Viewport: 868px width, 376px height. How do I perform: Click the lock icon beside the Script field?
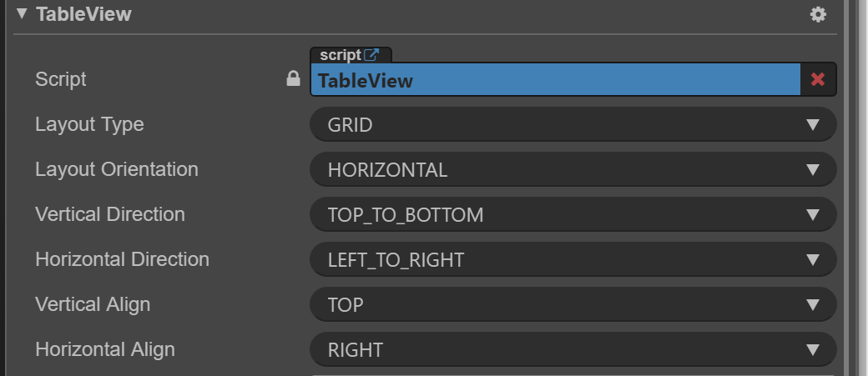tap(293, 79)
